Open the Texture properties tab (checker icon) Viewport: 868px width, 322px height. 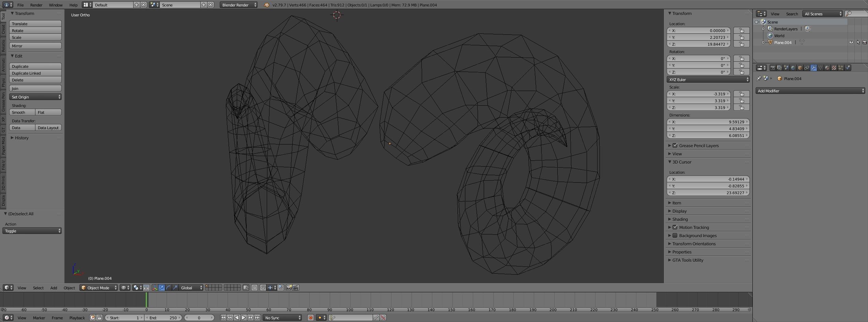(834, 68)
